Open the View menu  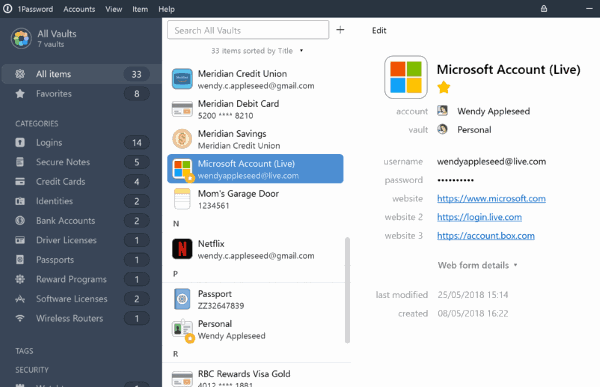[x=114, y=9]
